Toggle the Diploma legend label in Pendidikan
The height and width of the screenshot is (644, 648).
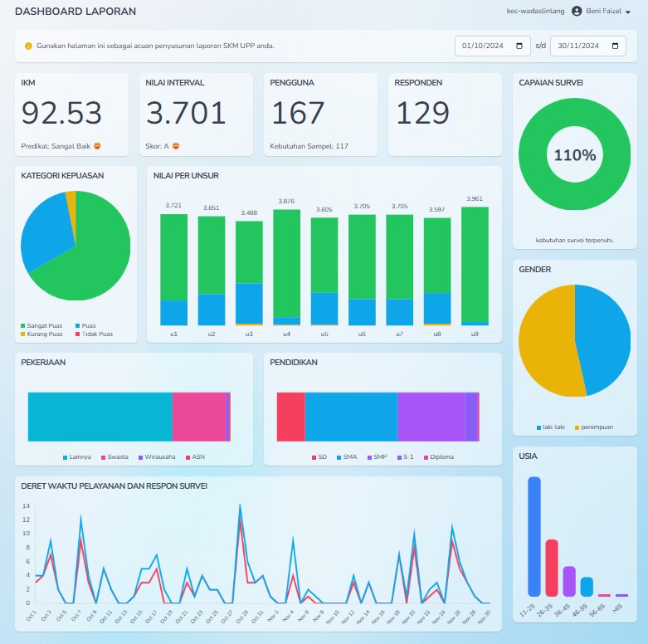(x=441, y=457)
